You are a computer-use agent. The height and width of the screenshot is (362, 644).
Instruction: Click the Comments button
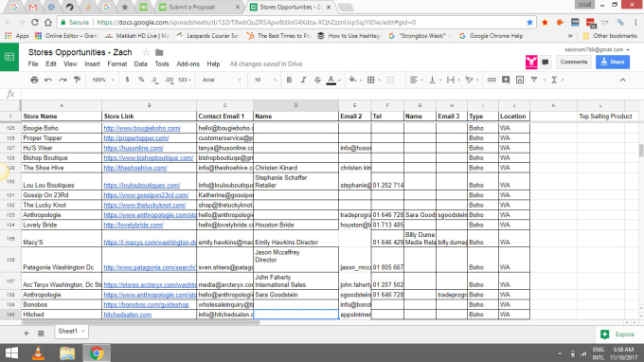tap(574, 62)
